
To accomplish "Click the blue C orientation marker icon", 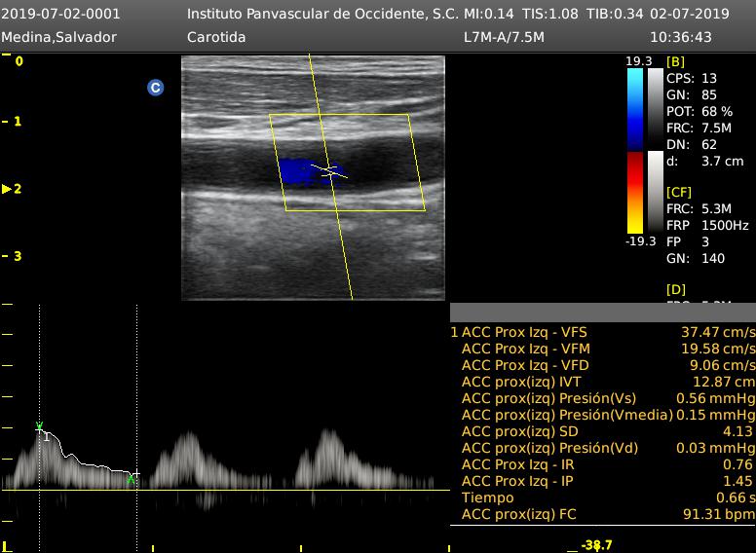I will coord(155,88).
